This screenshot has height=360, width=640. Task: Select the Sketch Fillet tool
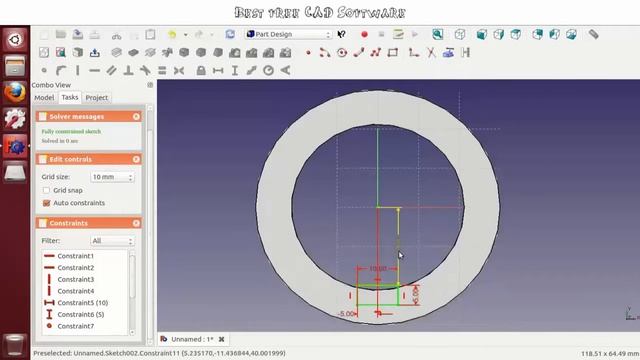[x=414, y=53]
